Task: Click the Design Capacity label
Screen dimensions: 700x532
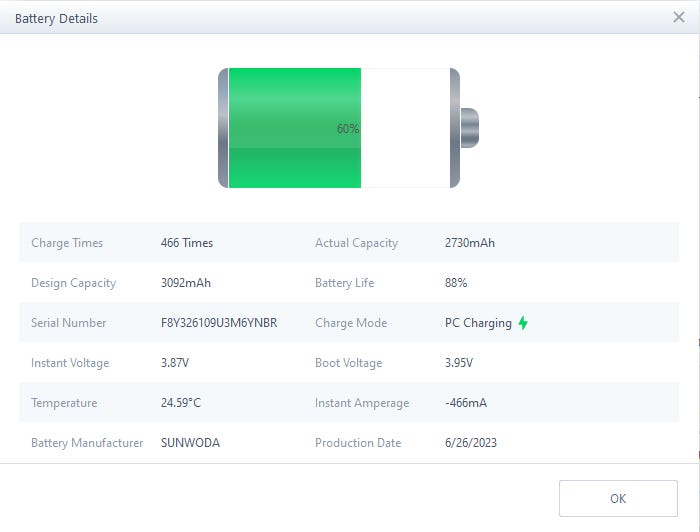Action: click(73, 283)
